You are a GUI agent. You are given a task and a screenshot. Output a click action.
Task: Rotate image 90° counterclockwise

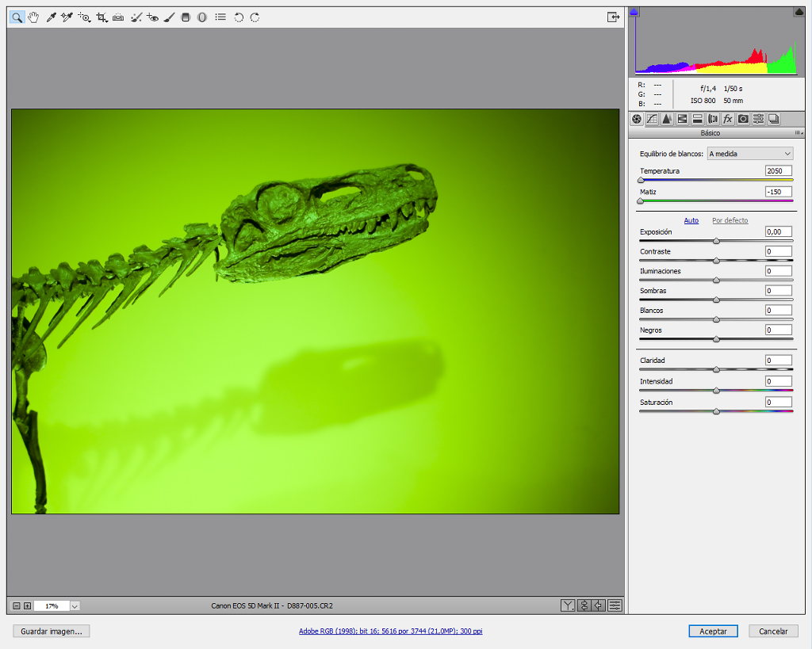[238, 17]
